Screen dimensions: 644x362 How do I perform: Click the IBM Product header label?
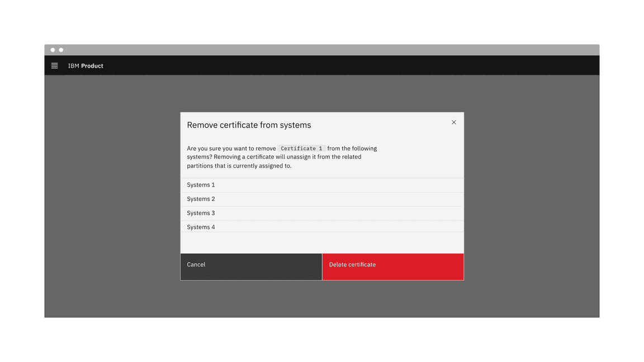[85, 65]
